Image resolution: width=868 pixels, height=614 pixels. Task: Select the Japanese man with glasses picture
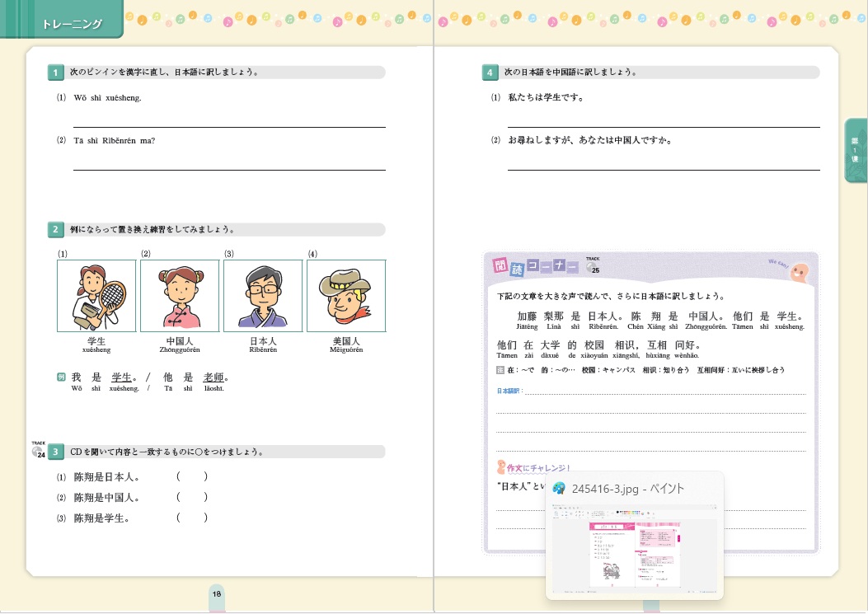point(263,295)
